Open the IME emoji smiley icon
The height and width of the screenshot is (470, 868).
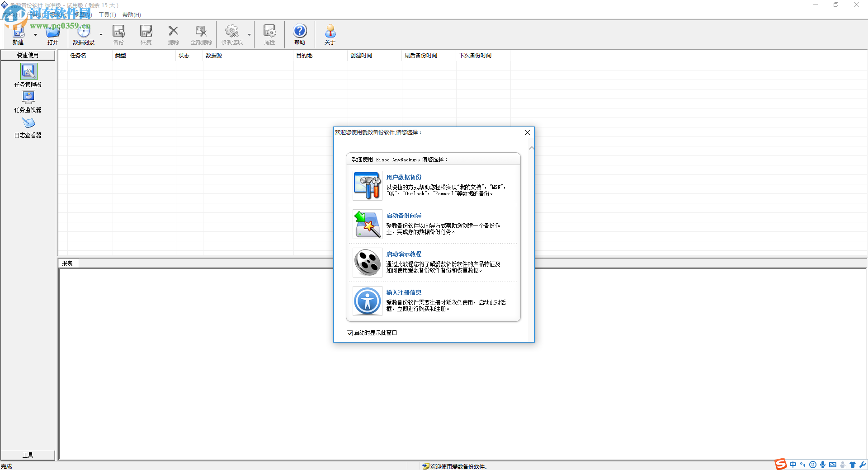[x=813, y=465]
